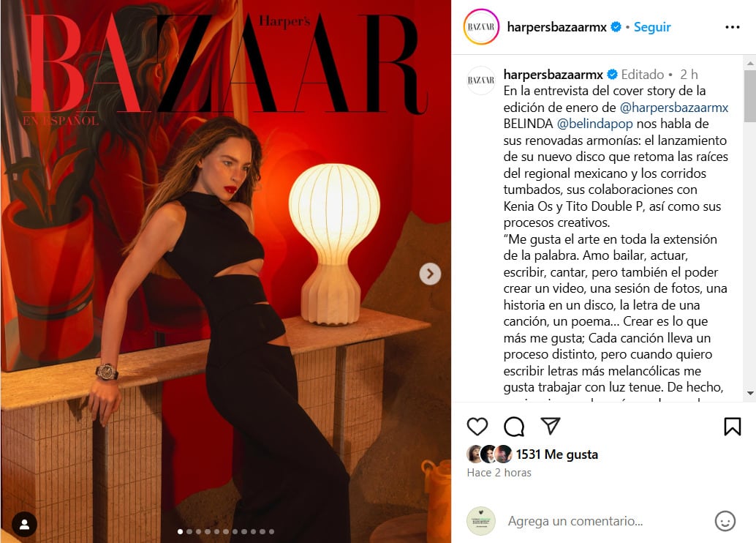This screenshot has width=756, height=543.
Task: Select the second carousel indicator dot
Action: click(x=189, y=531)
